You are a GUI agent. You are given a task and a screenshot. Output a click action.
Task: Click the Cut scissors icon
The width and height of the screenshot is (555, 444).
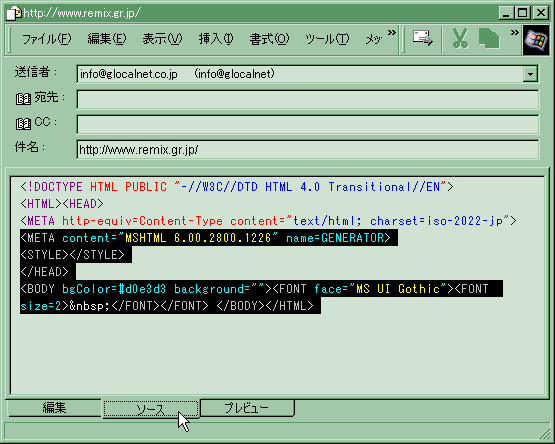(x=460, y=38)
